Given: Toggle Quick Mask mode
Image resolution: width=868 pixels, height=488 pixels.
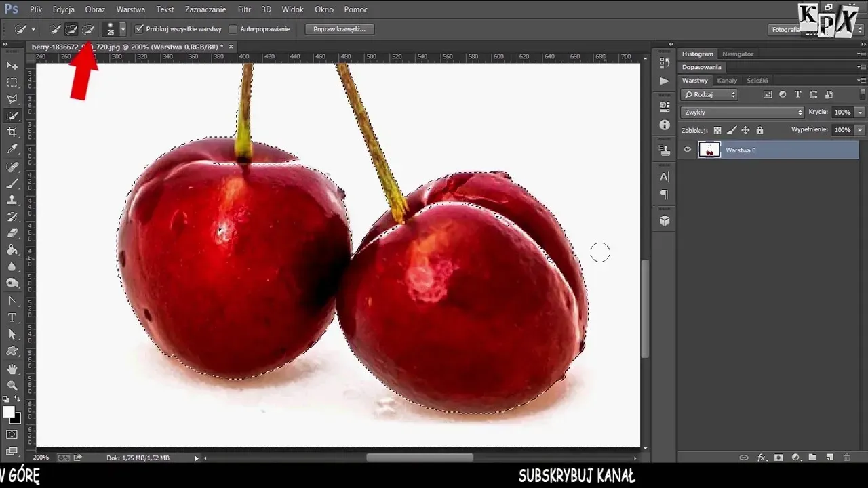Looking at the screenshot, I should click(x=12, y=434).
